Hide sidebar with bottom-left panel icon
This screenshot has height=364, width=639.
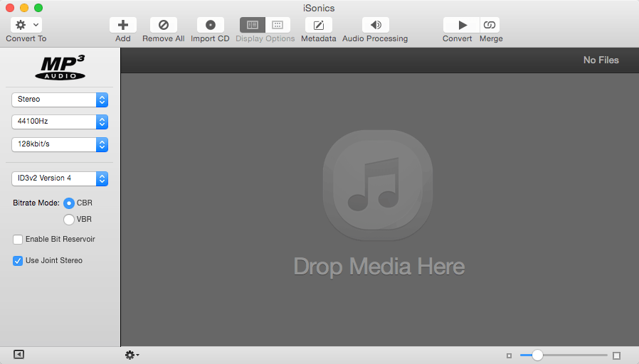click(19, 354)
